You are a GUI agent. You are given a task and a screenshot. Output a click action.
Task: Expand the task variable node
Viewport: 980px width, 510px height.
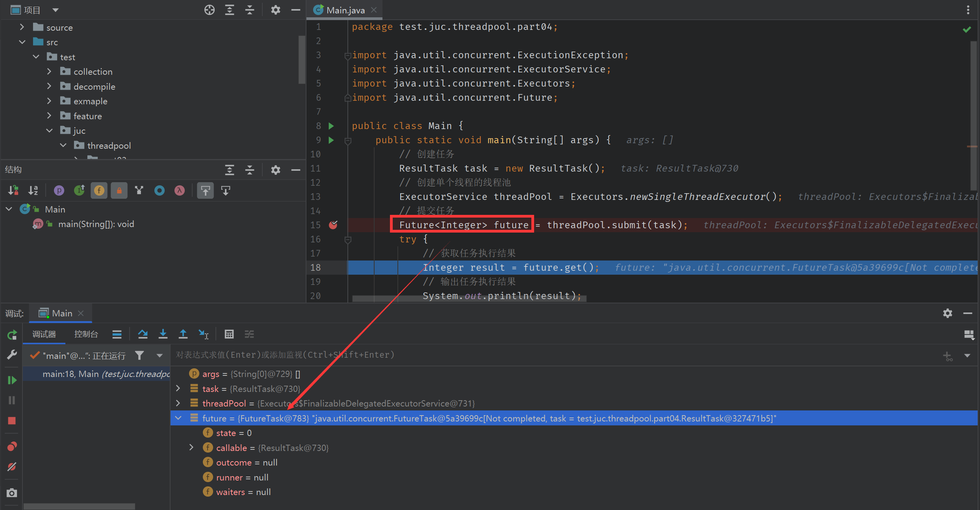178,388
